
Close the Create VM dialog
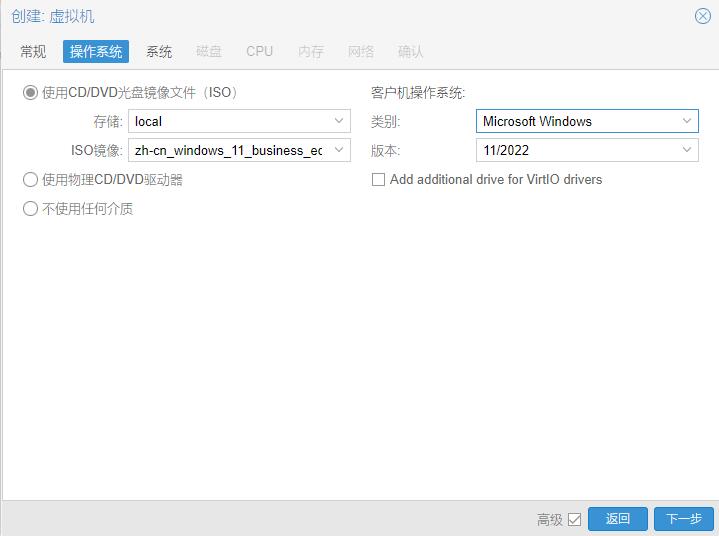(702, 16)
